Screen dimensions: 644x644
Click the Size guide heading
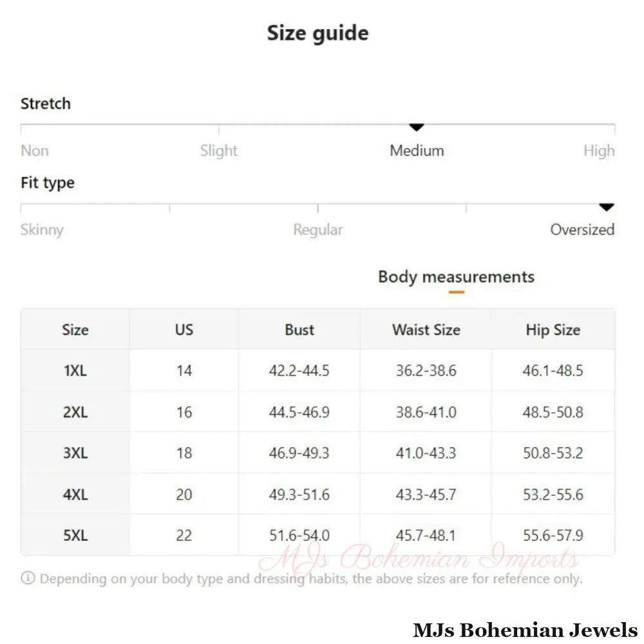click(x=317, y=33)
